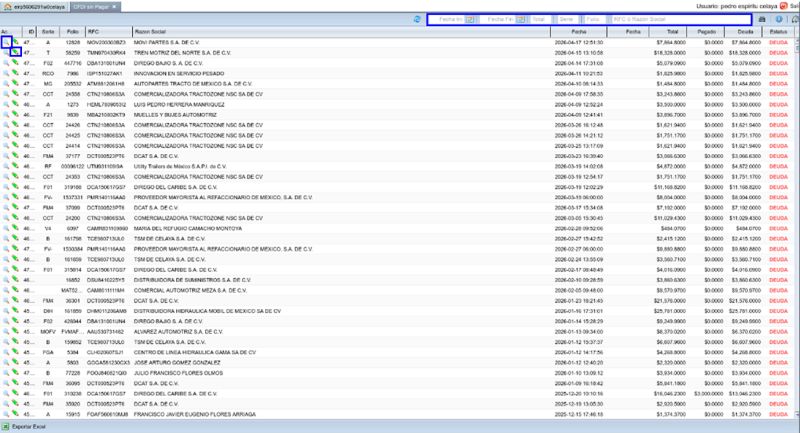Click green pen icon for INNOVACION EN SERVICIO PESADO

click(15, 73)
